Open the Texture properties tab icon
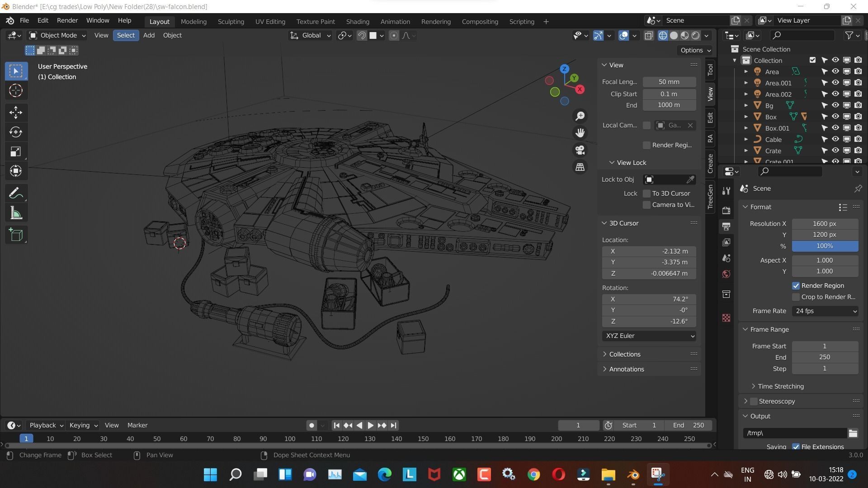Image resolution: width=868 pixels, height=488 pixels. pos(726,318)
